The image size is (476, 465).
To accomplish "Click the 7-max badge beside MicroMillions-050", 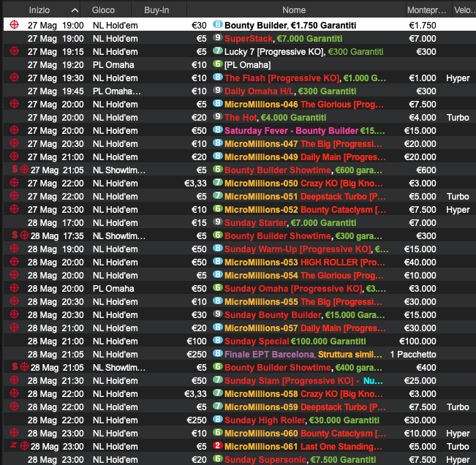I will (217, 182).
